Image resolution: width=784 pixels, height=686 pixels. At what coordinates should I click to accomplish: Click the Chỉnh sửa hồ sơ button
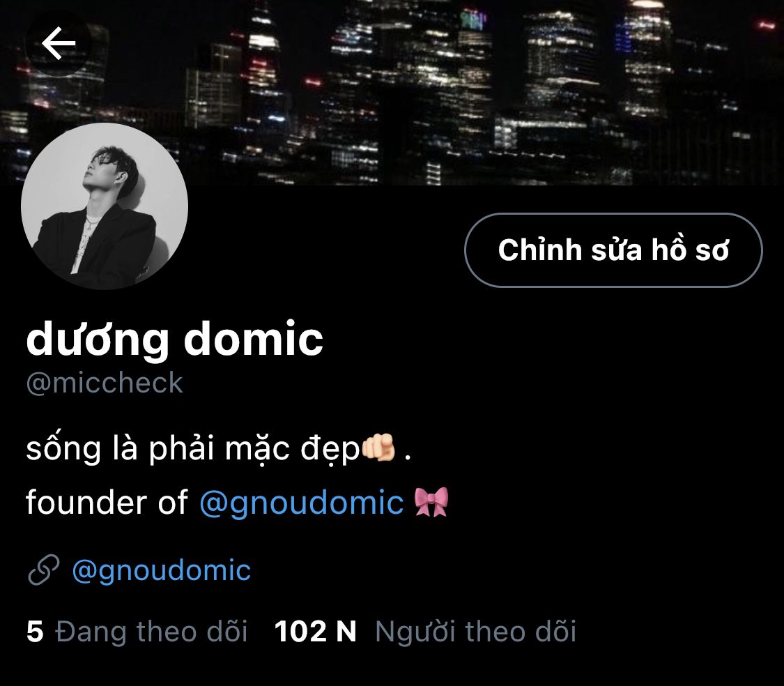(x=613, y=250)
